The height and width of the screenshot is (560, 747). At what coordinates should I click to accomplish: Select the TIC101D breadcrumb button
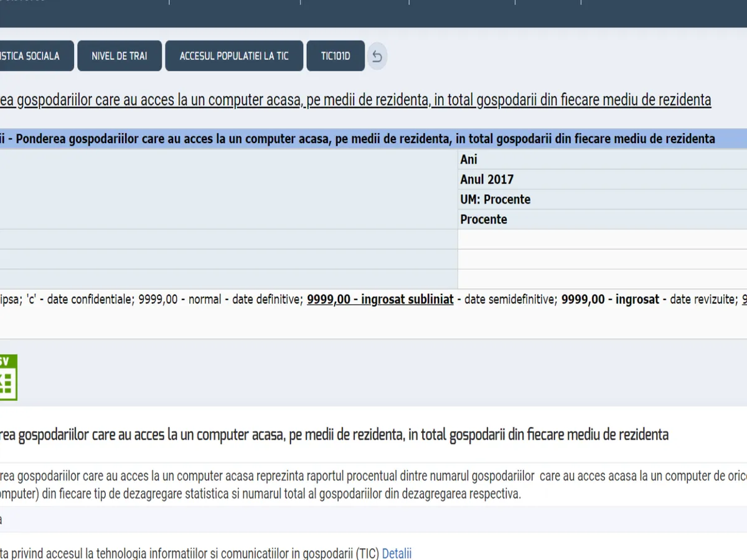336,56
